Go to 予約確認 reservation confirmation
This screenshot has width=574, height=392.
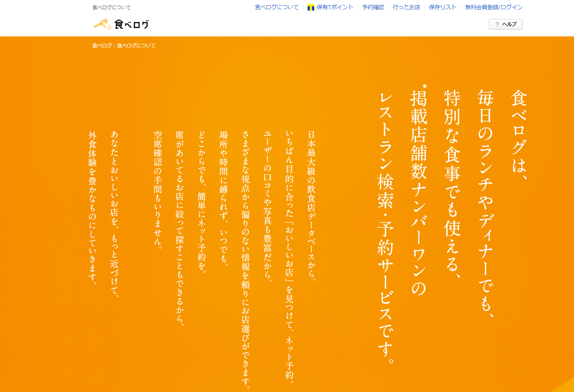(x=373, y=7)
